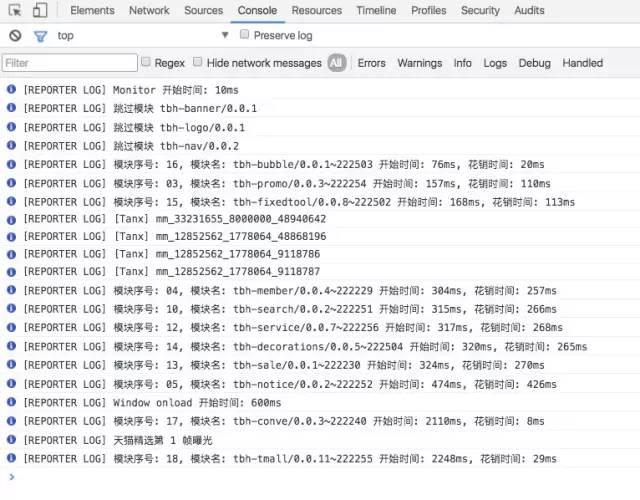This screenshot has height=500, width=640.
Task: Click info icon beside mm_33231655_8000000_48940642 row
Action: [x=11, y=220]
